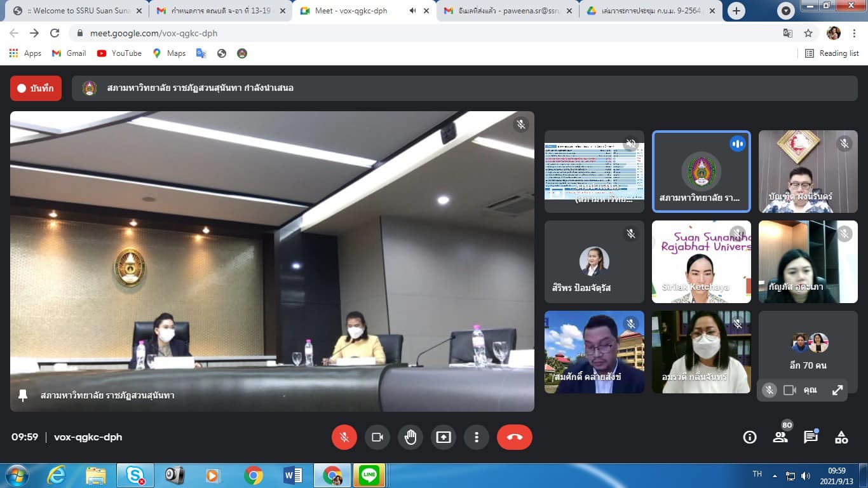This screenshot has height=488, width=868.
Task: Click the pin icon on main video
Action: click(x=24, y=395)
